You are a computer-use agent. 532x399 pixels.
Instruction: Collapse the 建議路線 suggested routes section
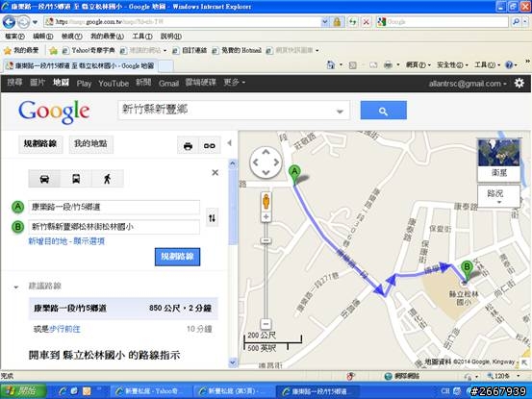pos(16,287)
